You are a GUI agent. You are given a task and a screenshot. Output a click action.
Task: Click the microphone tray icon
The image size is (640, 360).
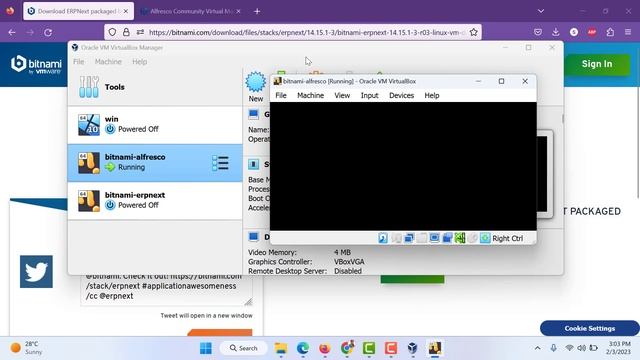pyautogui.click(x=553, y=348)
